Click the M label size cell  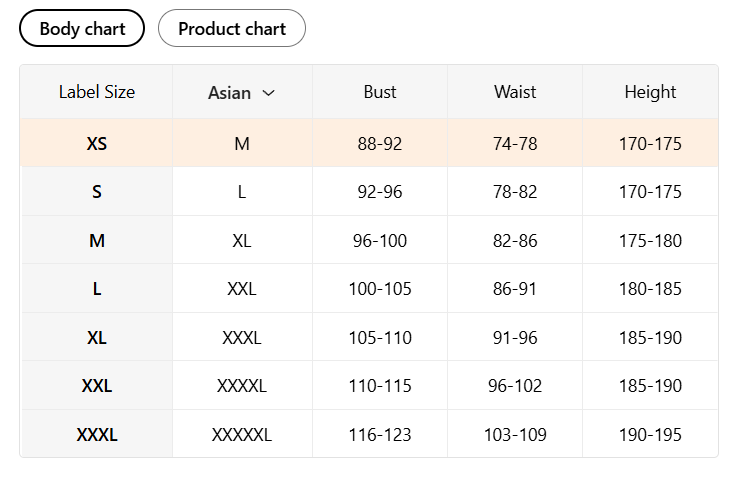[97, 240]
